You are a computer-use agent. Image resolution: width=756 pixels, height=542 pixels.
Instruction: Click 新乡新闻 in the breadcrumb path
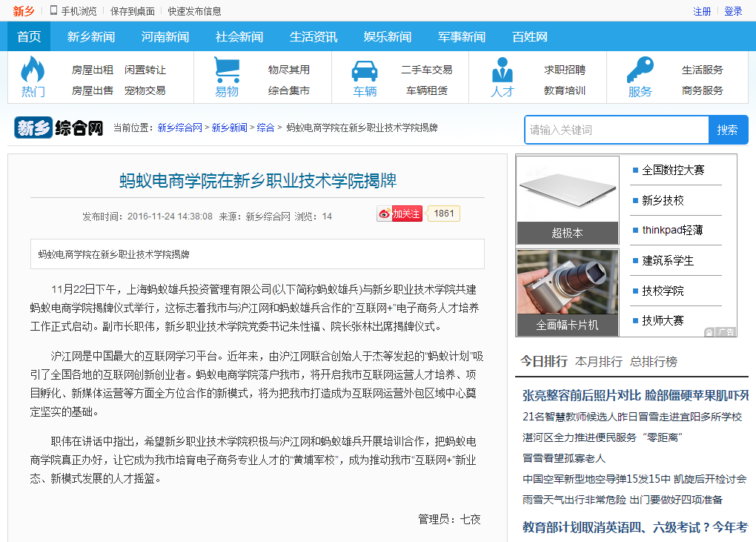[230, 128]
